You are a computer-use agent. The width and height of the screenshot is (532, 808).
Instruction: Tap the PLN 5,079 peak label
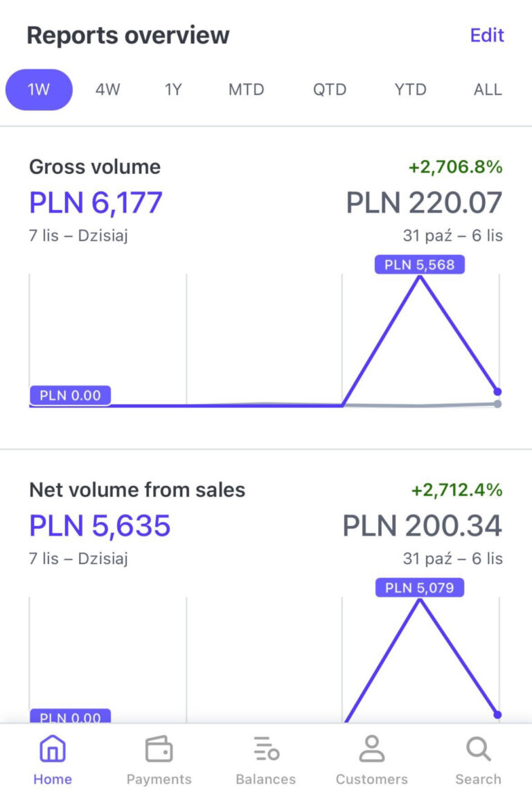pyautogui.click(x=419, y=588)
